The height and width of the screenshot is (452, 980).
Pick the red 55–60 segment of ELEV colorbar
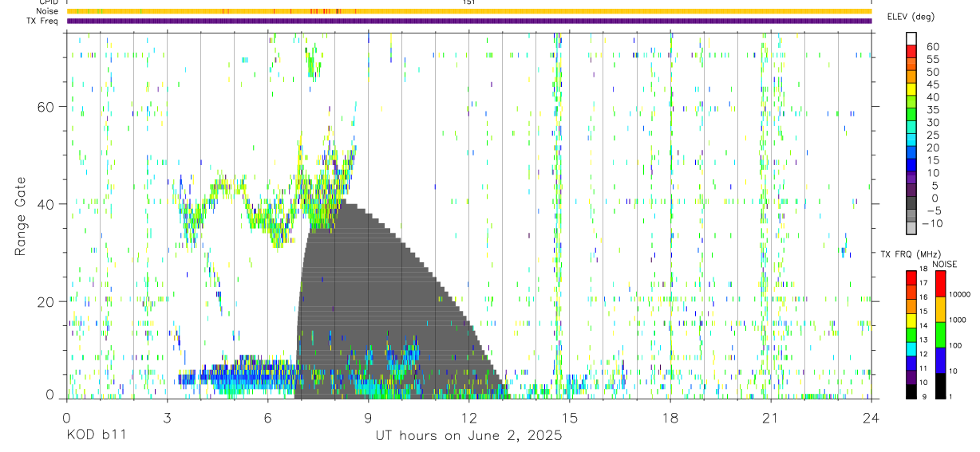(911, 53)
